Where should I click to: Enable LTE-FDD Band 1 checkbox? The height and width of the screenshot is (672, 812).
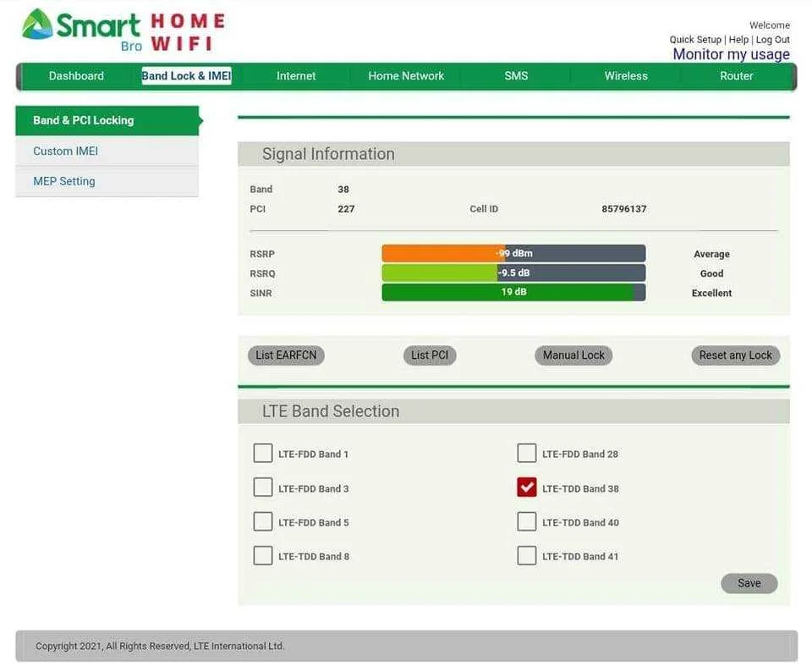263,453
